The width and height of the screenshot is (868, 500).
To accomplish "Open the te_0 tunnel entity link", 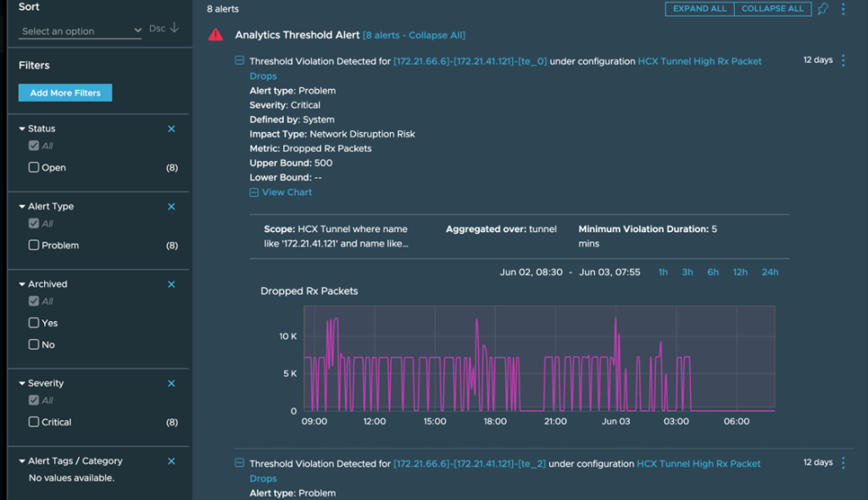I will pos(470,61).
